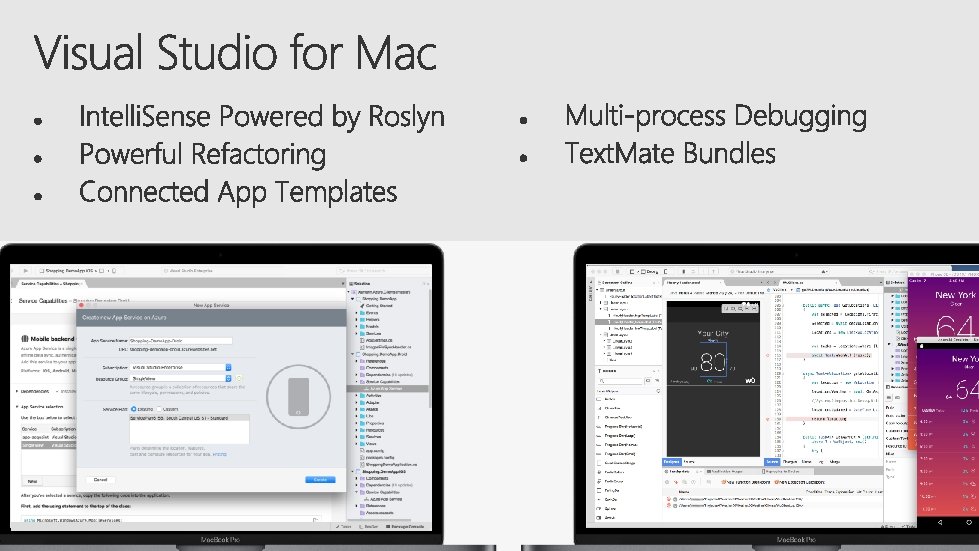Tap the Android emulator Back navigation button
This screenshot has height=551, width=979.
pyautogui.click(x=940, y=522)
